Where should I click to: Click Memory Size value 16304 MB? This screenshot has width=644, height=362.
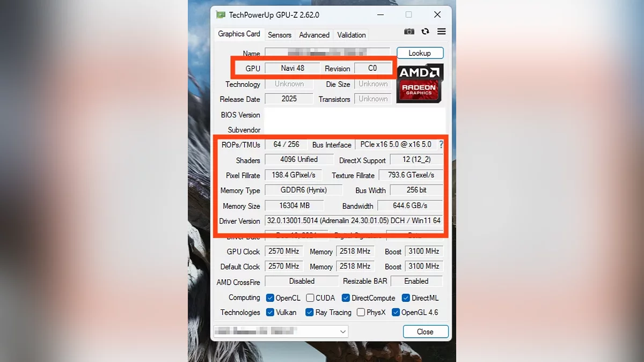coord(295,205)
